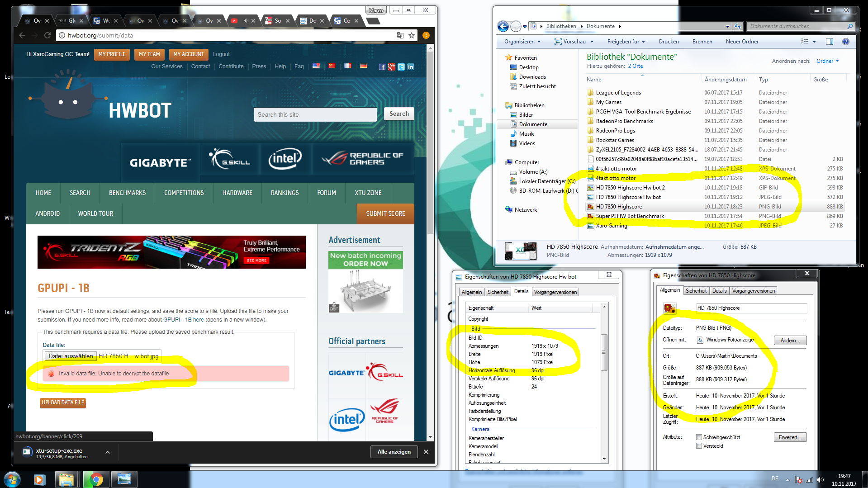Expand the Freigeben für menu
Viewport: 868px width, 488px height.
626,42
